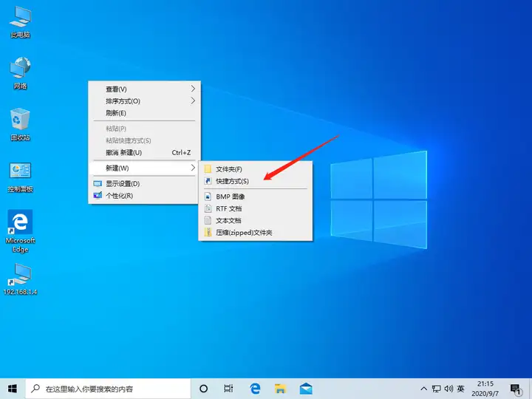
Task: Create a new RTF 文档 file
Action: pos(256,208)
